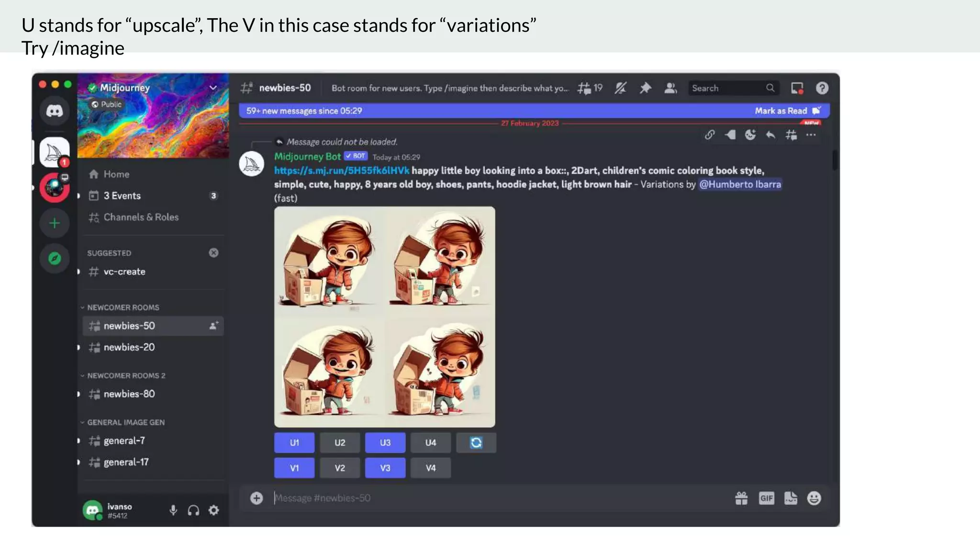This screenshot has width=980, height=551.
Task: Toggle channel notification bell mute icon
Action: pos(621,88)
